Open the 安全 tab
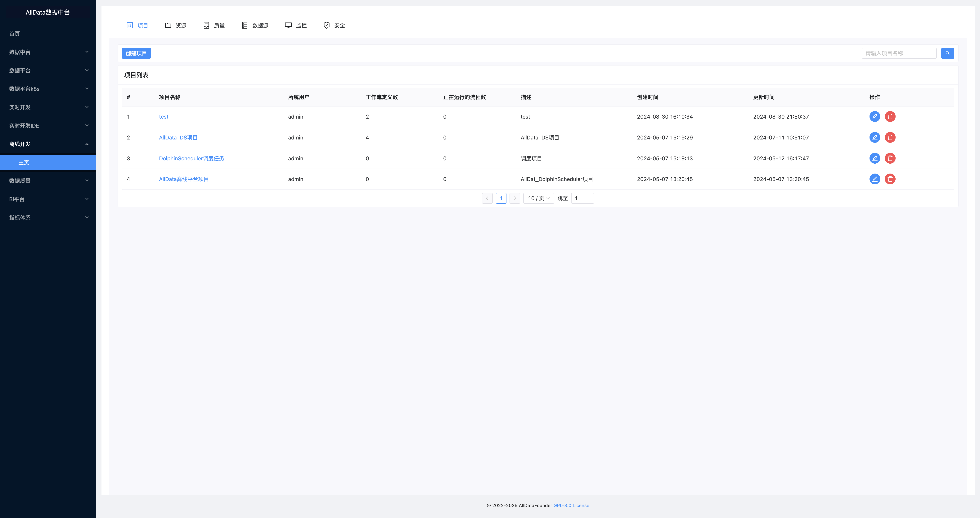Image resolution: width=980 pixels, height=518 pixels. tap(334, 25)
